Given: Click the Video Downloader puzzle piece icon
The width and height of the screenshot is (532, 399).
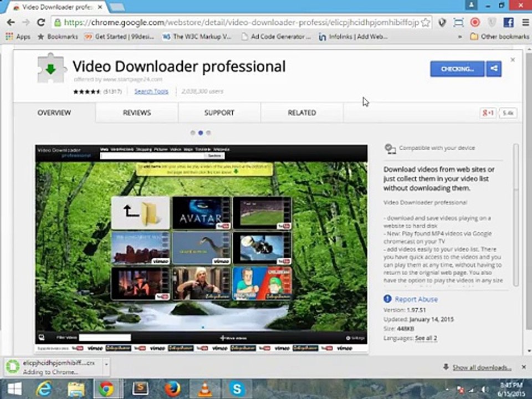Looking at the screenshot, I should click(x=51, y=68).
